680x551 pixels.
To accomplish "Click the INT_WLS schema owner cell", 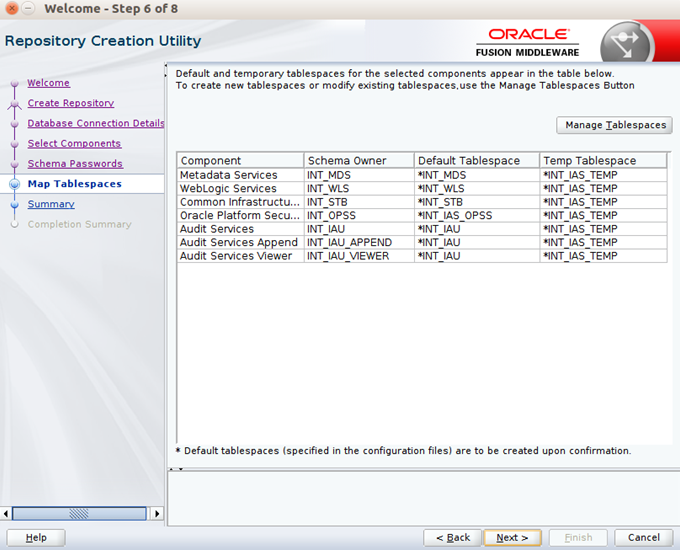I will point(359,189).
